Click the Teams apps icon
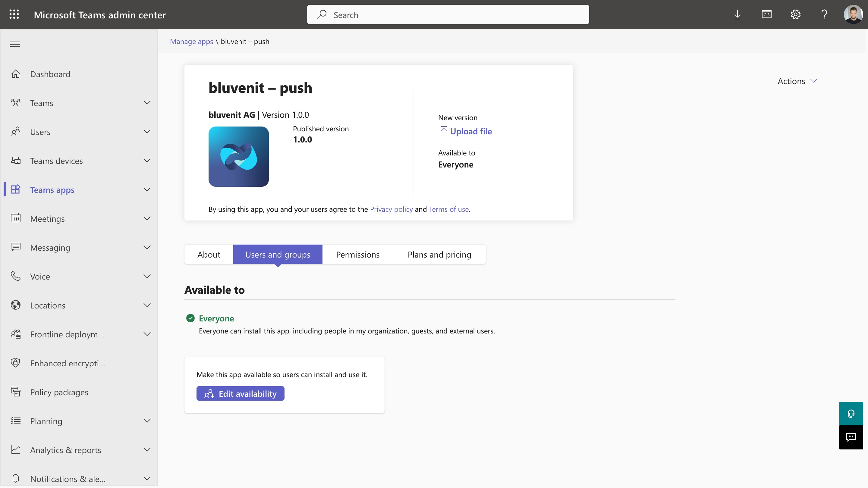This screenshot has width=868, height=488. click(15, 189)
